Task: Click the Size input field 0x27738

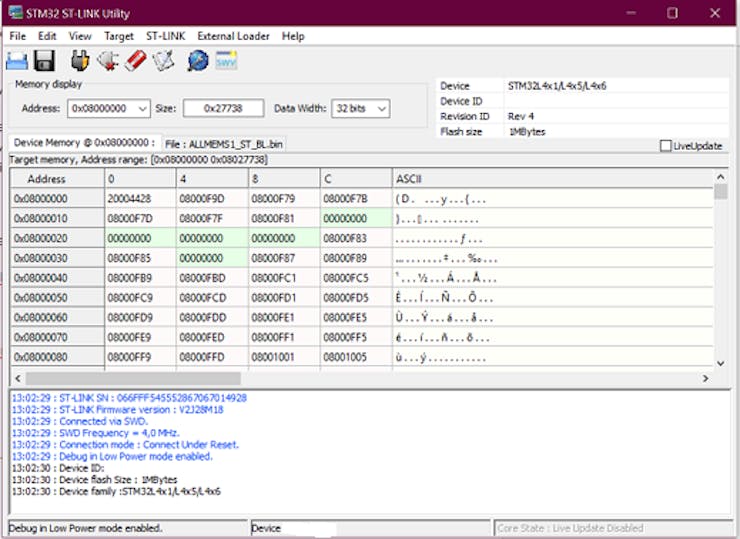Action: tap(223, 109)
